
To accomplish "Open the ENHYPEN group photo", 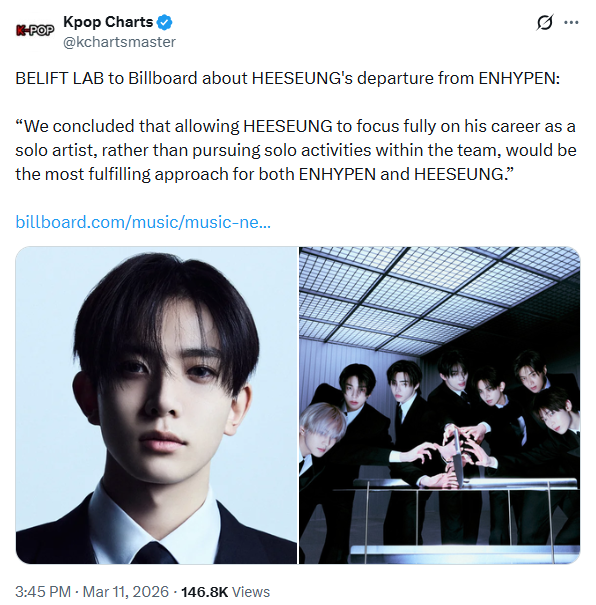I will (x=439, y=405).
